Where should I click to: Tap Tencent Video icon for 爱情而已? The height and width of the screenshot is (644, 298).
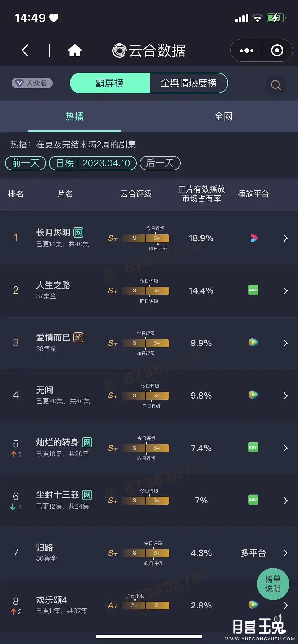pyautogui.click(x=253, y=342)
